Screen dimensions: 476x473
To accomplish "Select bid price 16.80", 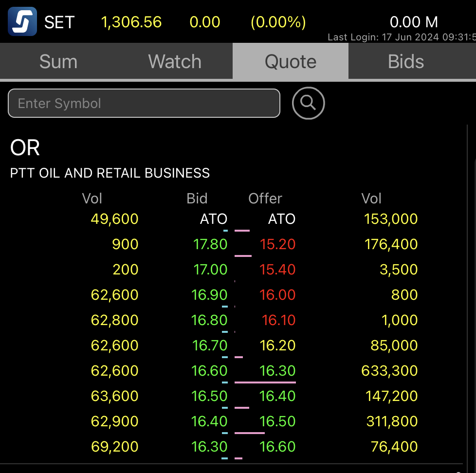I will coord(209,320).
